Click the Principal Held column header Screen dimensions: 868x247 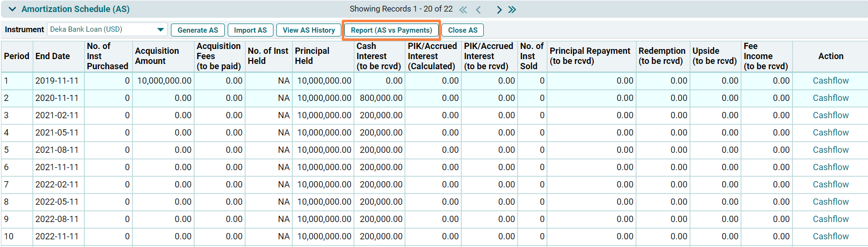pos(312,56)
